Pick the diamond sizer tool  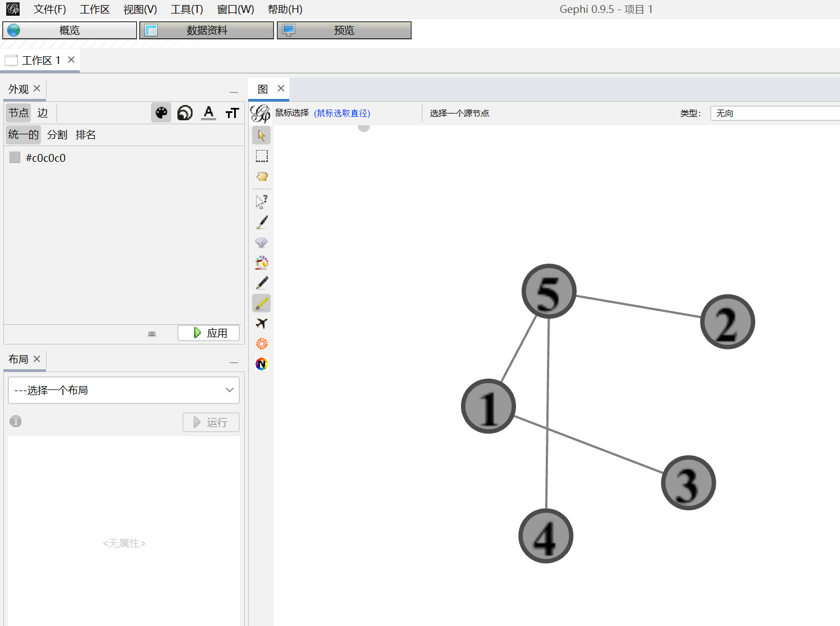pyautogui.click(x=262, y=242)
